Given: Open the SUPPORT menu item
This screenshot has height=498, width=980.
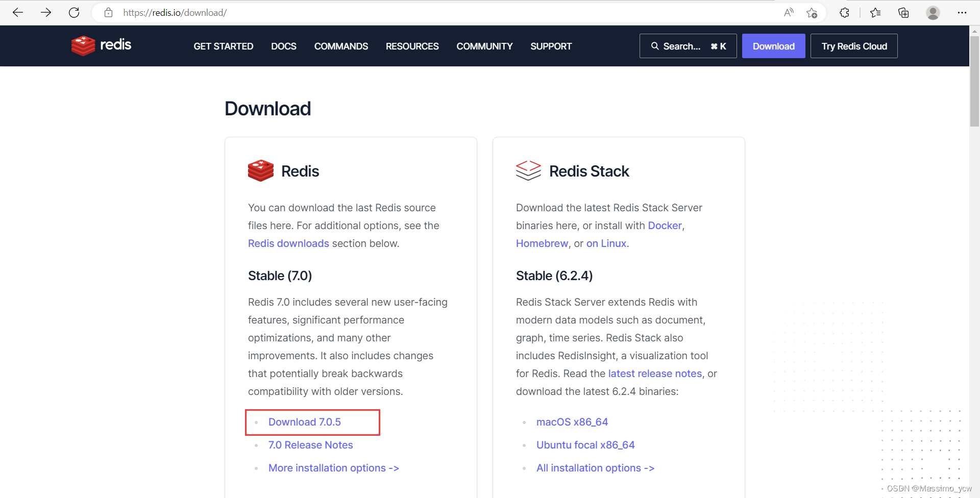Looking at the screenshot, I should tap(551, 46).
